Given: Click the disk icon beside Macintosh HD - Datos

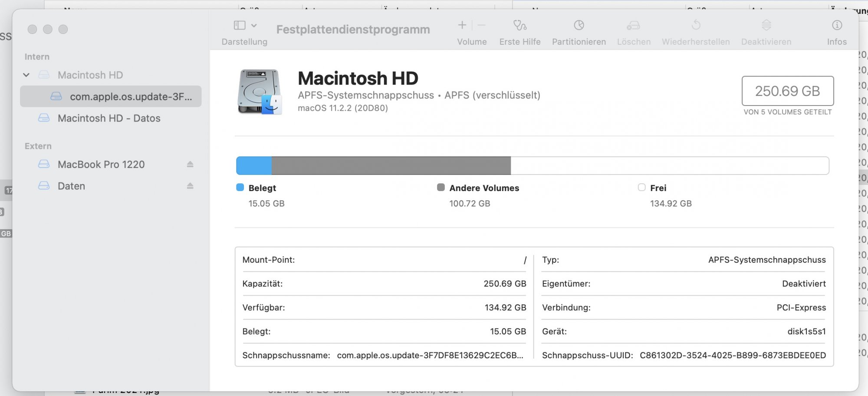Looking at the screenshot, I should [44, 118].
